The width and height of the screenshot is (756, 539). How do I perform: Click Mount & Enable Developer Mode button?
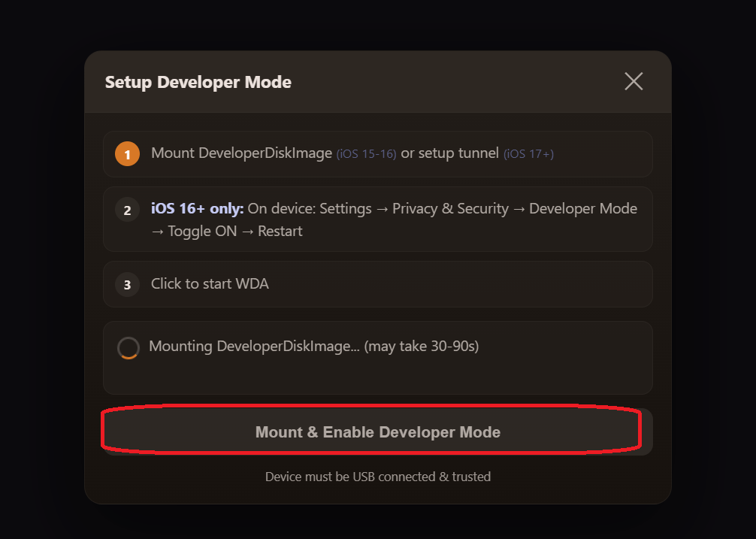click(x=377, y=432)
